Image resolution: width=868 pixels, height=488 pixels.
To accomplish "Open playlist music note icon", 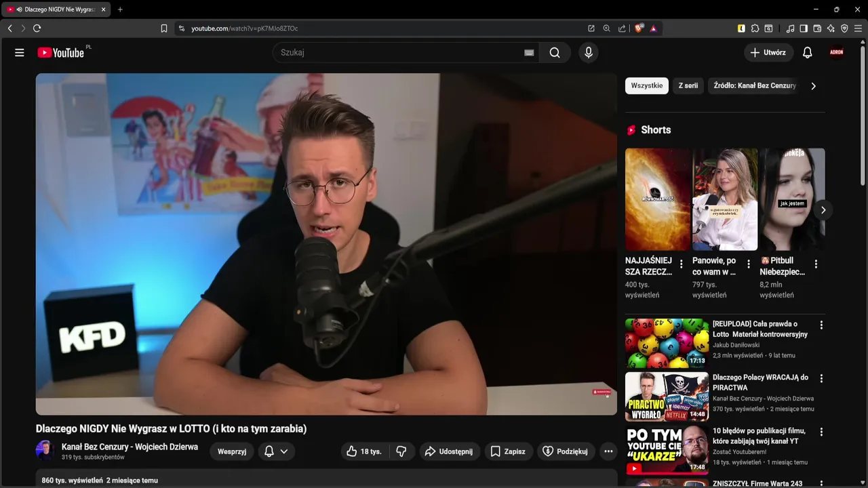I will (x=790, y=28).
